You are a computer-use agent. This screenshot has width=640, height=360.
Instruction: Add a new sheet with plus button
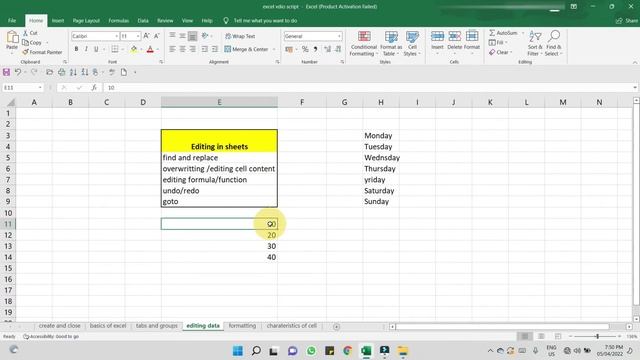tap(336, 327)
